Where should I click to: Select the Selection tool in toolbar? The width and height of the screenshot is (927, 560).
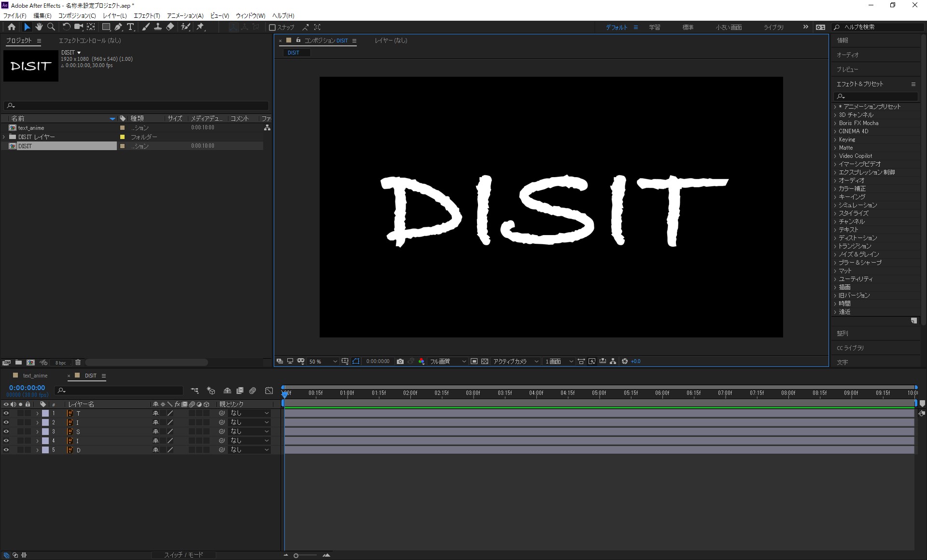(27, 27)
